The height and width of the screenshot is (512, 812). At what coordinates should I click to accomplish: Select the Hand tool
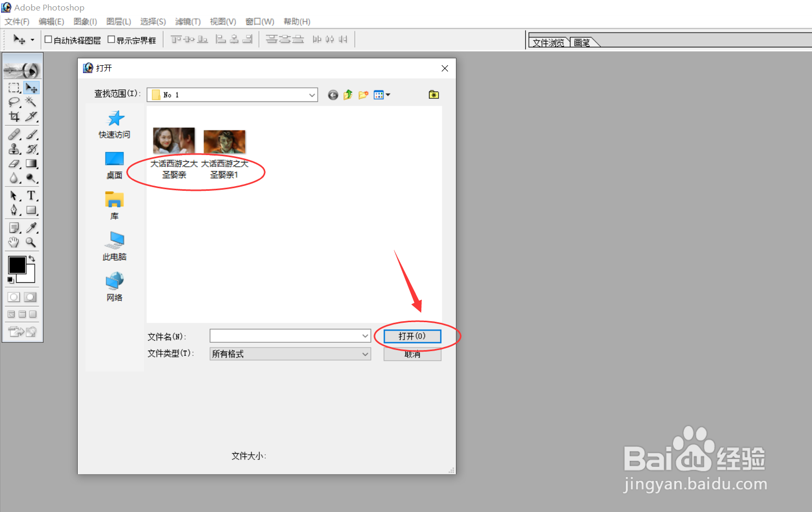point(14,242)
